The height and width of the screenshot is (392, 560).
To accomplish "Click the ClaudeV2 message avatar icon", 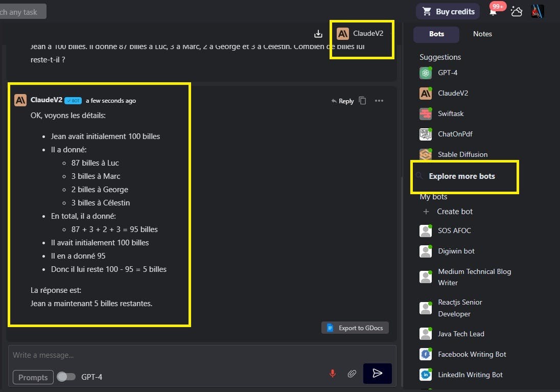I will [x=20, y=100].
